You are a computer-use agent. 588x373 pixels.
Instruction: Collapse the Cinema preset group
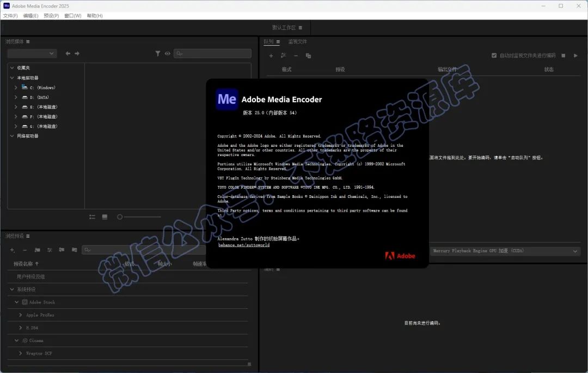pyautogui.click(x=16, y=340)
